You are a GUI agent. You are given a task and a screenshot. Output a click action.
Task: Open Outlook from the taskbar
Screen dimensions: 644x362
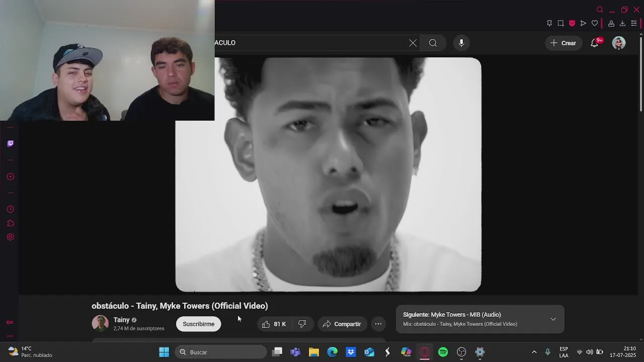pos(369,352)
